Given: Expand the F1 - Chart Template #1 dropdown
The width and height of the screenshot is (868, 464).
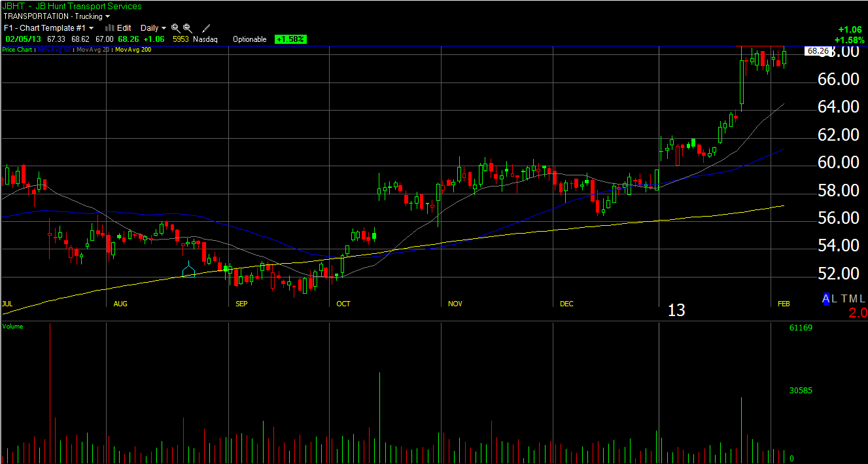Looking at the screenshot, I should pyautogui.click(x=48, y=28).
